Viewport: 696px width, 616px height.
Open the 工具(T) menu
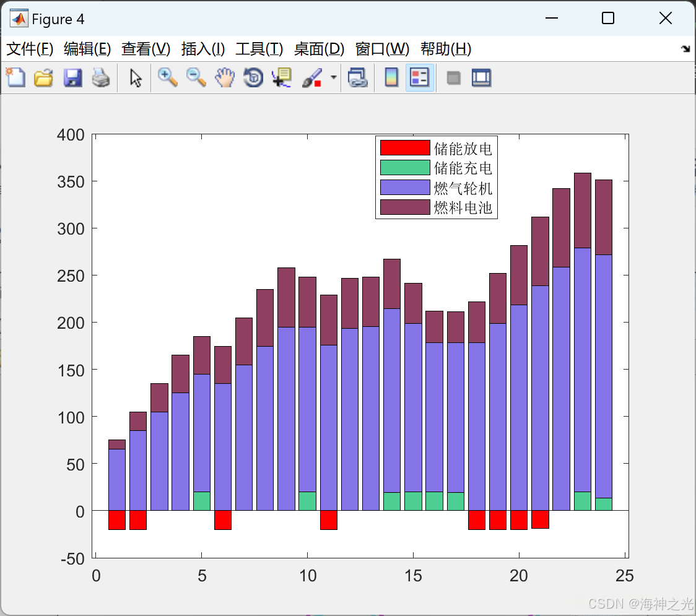coord(259,48)
